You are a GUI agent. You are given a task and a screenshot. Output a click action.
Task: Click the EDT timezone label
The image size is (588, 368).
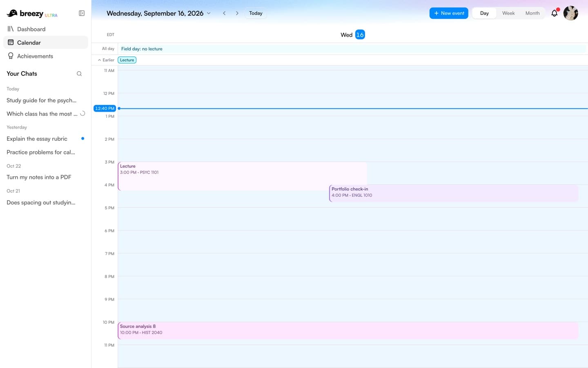(x=111, y=35)
